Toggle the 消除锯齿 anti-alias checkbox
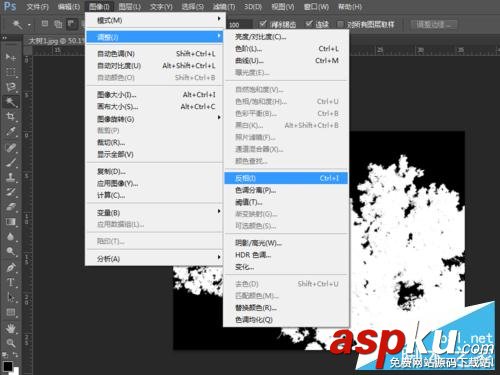This screenshot has height=375, width=500. coord(263,24)
